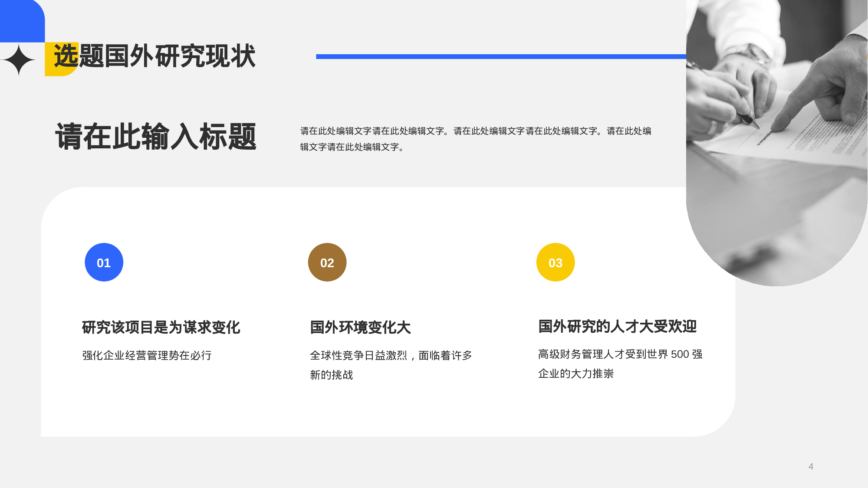Select the brown circle numbered 02
Screen dimensions: 868x488
(327, 262)
